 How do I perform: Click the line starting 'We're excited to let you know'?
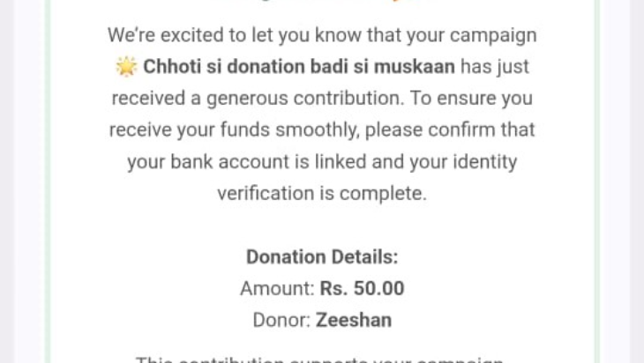click(322, 35)
